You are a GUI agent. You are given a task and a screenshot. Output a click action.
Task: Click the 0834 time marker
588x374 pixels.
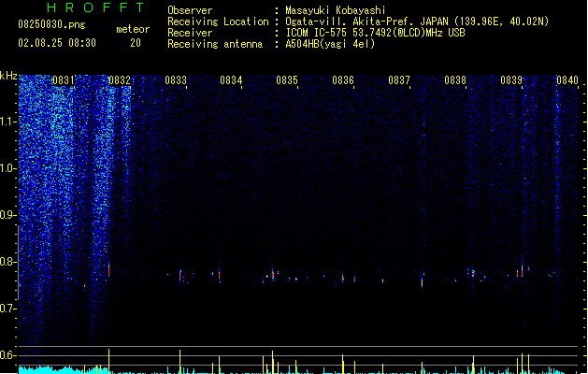coord(231,79)
